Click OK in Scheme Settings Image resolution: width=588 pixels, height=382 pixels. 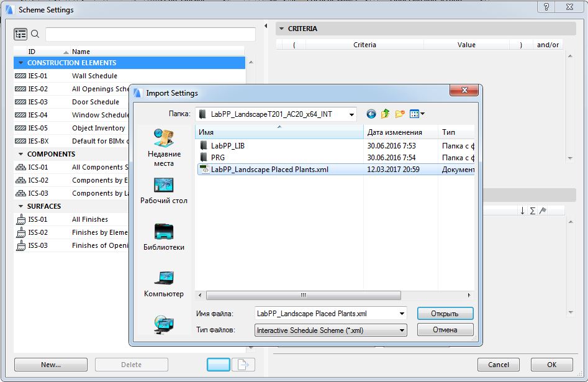[x=551, y=365]
